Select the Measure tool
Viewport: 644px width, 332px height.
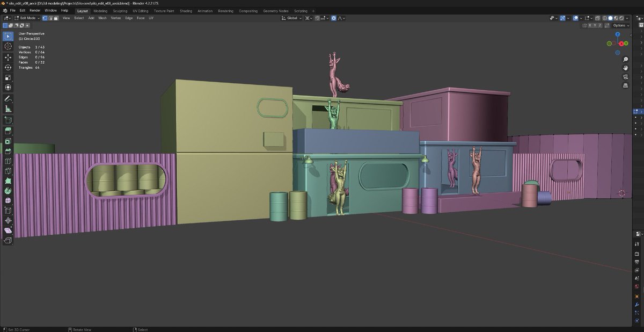point(8,109)
